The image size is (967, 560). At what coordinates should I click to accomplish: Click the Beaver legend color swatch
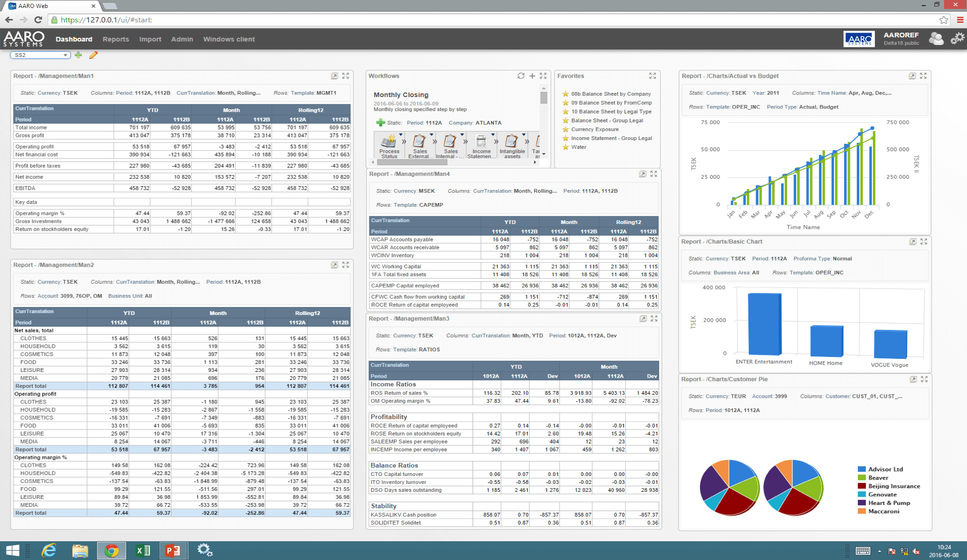tap(861, 478)
